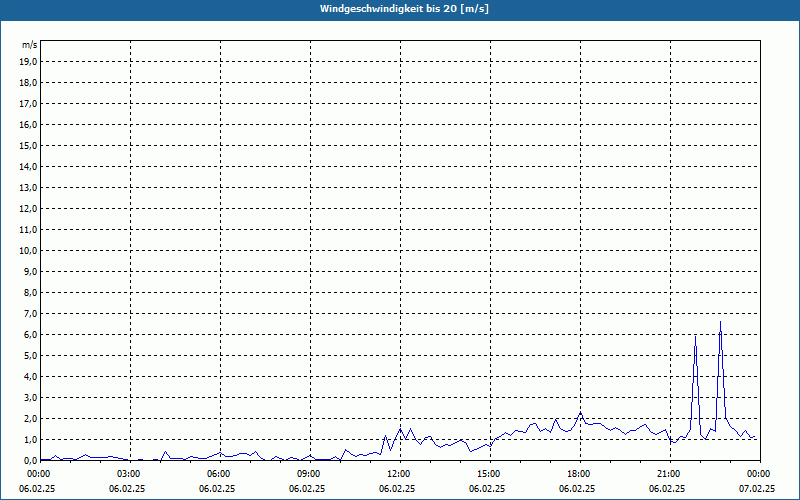This screenshot has height=500, width=800.
Task: Select the '00:00' label above '07.02.25'
Action: pos(759,474)
